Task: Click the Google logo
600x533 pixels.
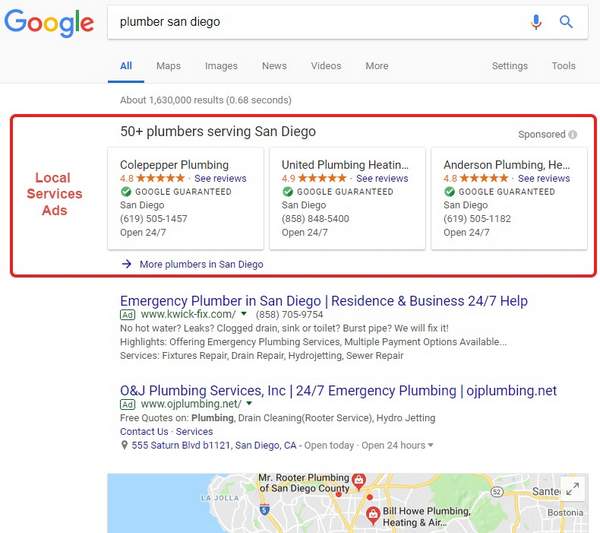Action: coord(48,23)
